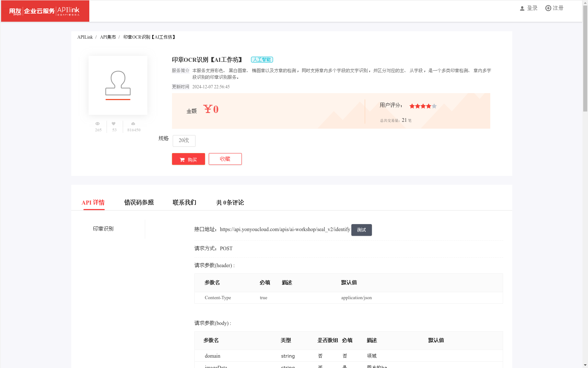Click the 测试 test button

(362, 230)
